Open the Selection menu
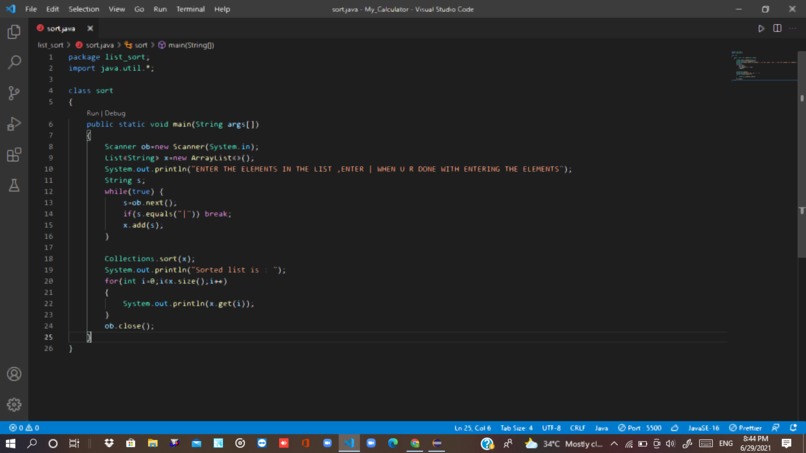The width and height of the screenshot is (806, 453). point(84,9)
